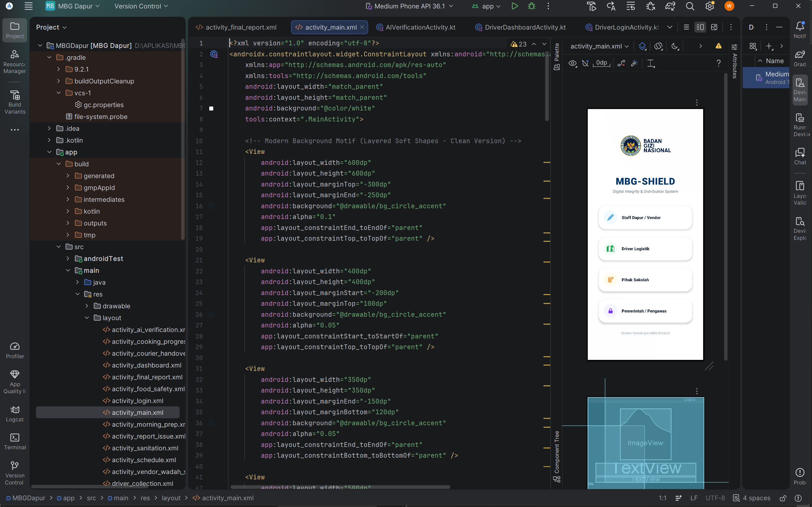
Task: Open MBG Dapur project dropdown
Action: (73, 6)
